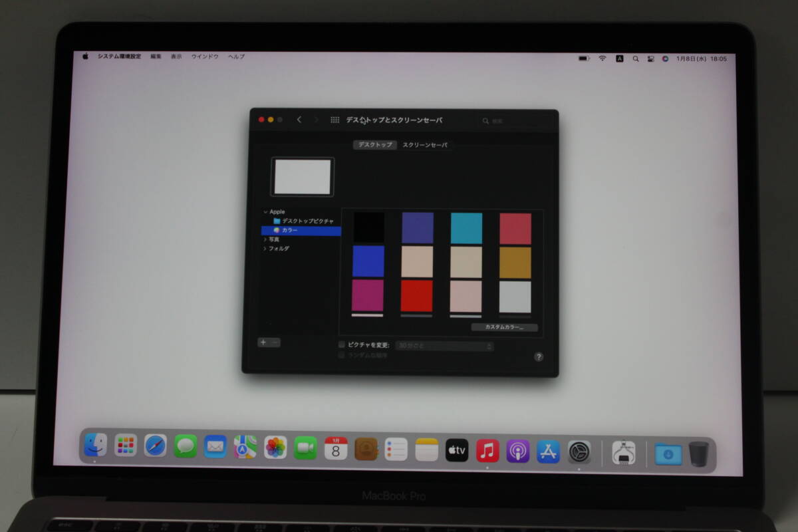Open the Contacts app in Dock
Screen dimensions: 798x532
pos(366,448)
